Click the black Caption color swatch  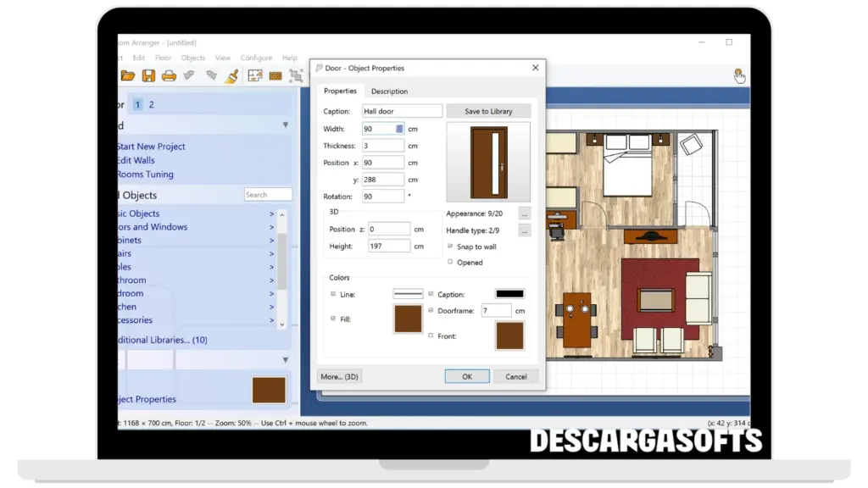pyautogui.click(x=509, y=294)
